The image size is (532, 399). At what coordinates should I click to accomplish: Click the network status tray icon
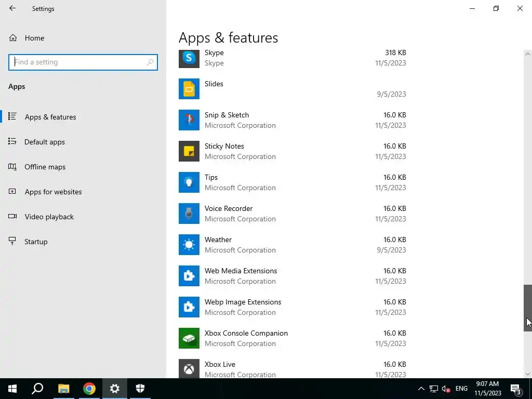pyautogui.click(x=434, y=389)
